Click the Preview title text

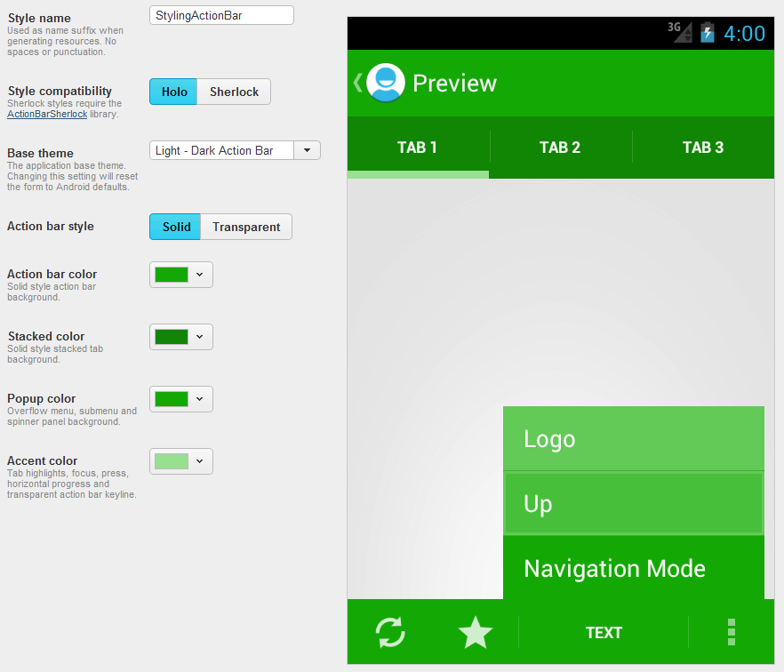click(x=454, y=84)
